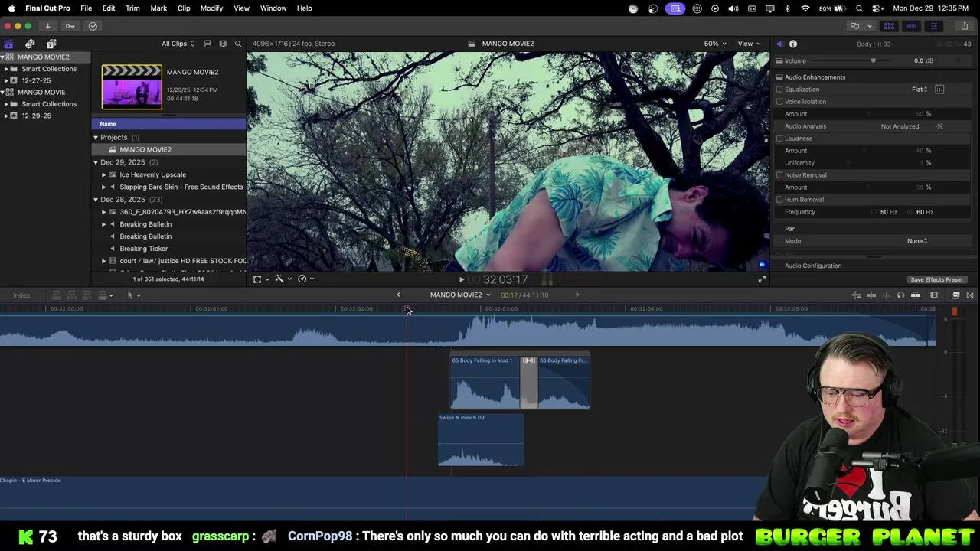
Task: Collapse the Projects group triangle
Action: point(96,138)
